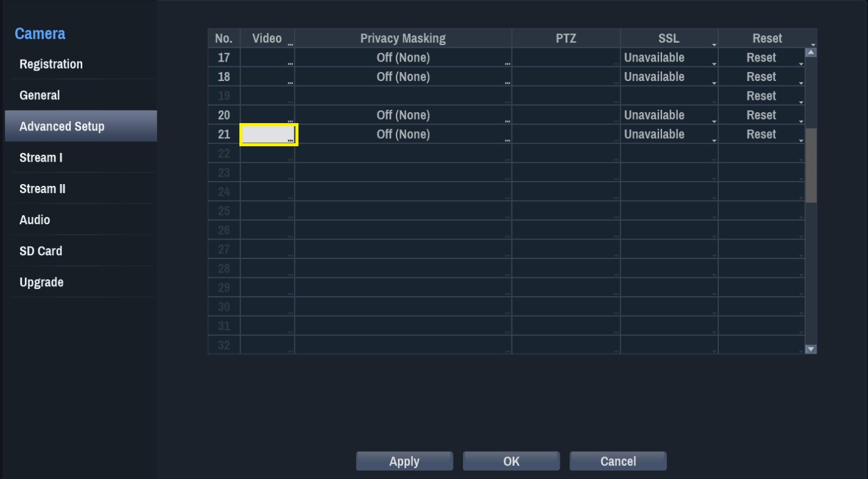Select row number 20 in the table
Image resolution: width=868 pixels, height=479 pixels.
[224, 115]
